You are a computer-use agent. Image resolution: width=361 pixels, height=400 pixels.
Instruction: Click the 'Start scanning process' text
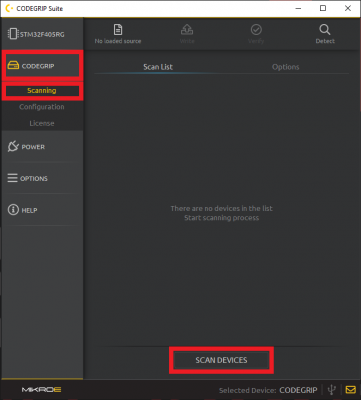221,218
